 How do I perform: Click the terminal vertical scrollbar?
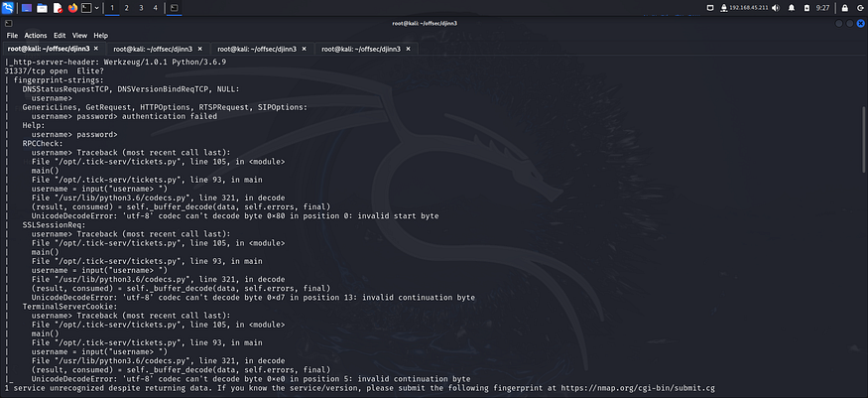pyautogui.click(x=864, y=140)
